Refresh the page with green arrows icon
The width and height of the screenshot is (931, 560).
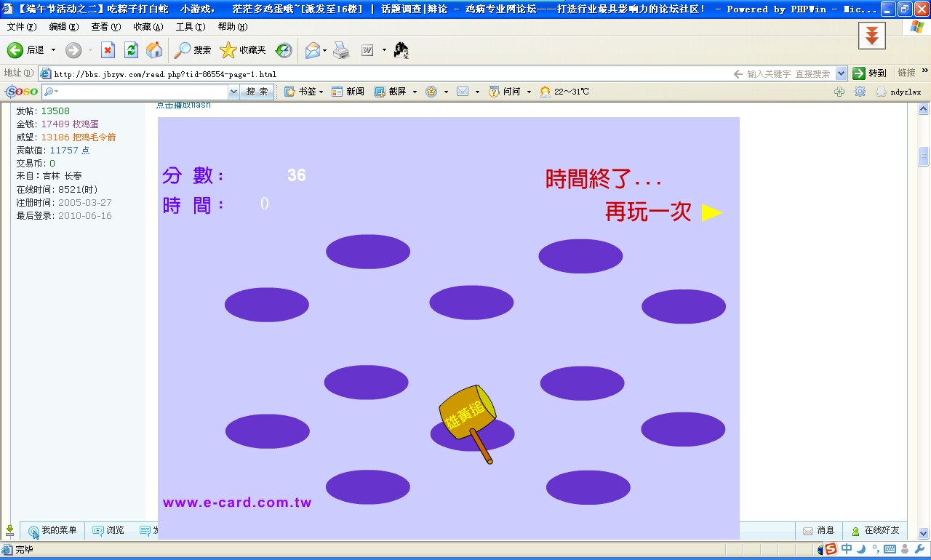click(131, 50)
